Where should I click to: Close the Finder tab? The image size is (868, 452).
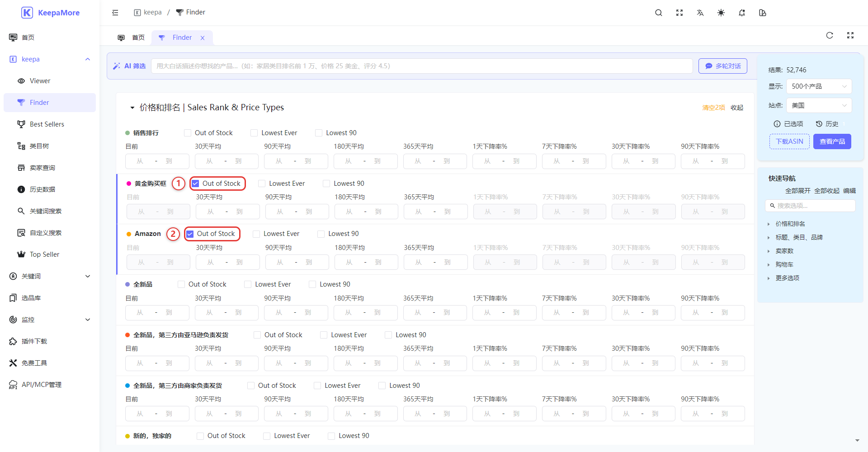pos(203,38)
